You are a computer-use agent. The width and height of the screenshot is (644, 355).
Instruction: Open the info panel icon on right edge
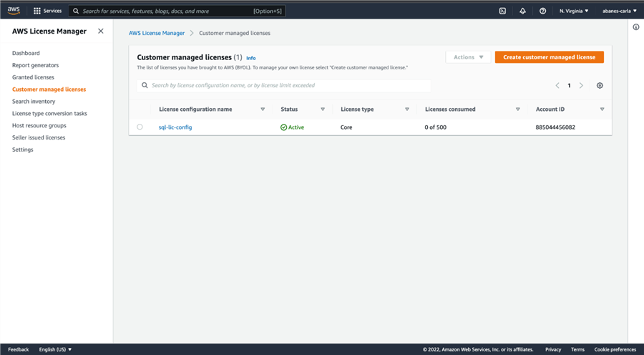click(636, 27)
